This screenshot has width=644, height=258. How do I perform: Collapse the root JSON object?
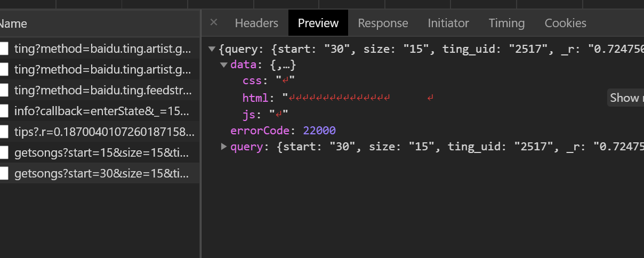point(212,49)
